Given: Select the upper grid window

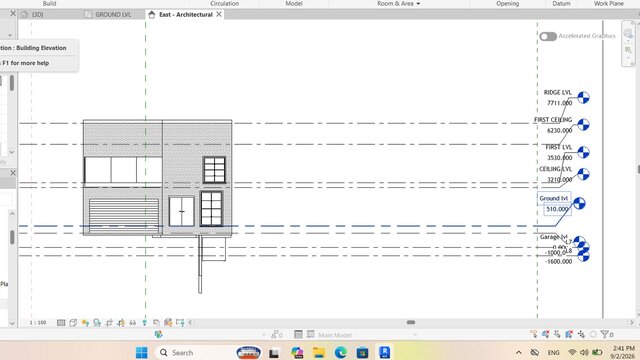Looking at the screenshot, I should 214,170.
